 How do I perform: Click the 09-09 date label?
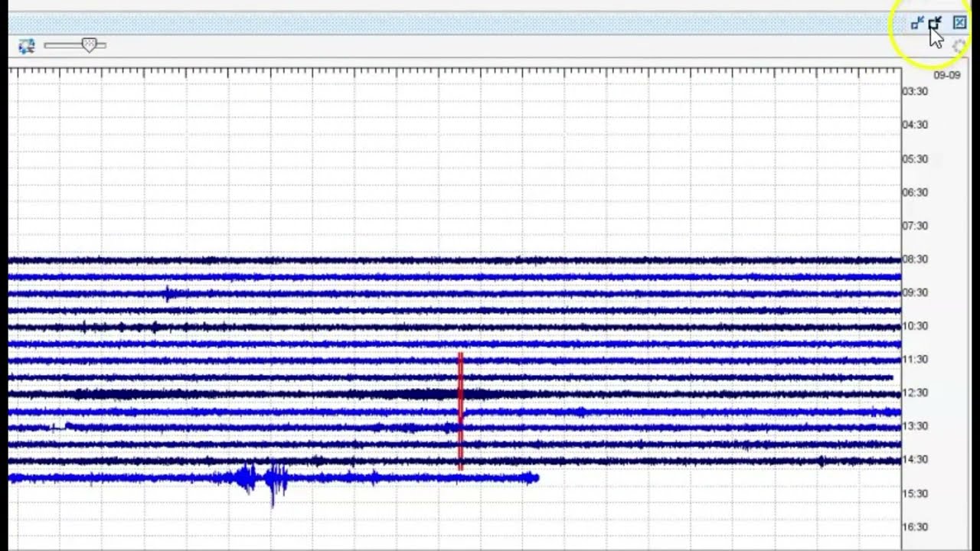click(946, 75)
